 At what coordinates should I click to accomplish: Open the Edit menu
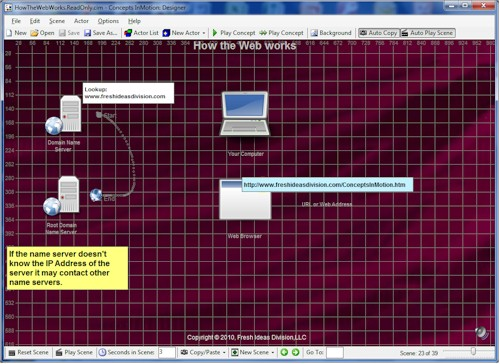[35, 21]
